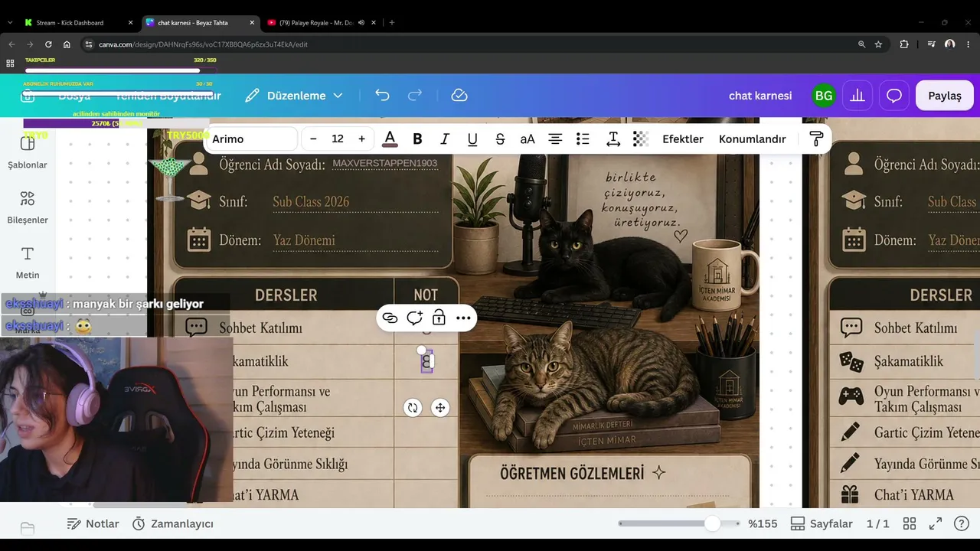
Task: Open the Bileşenler elements panel
Action: click(28, 207)
